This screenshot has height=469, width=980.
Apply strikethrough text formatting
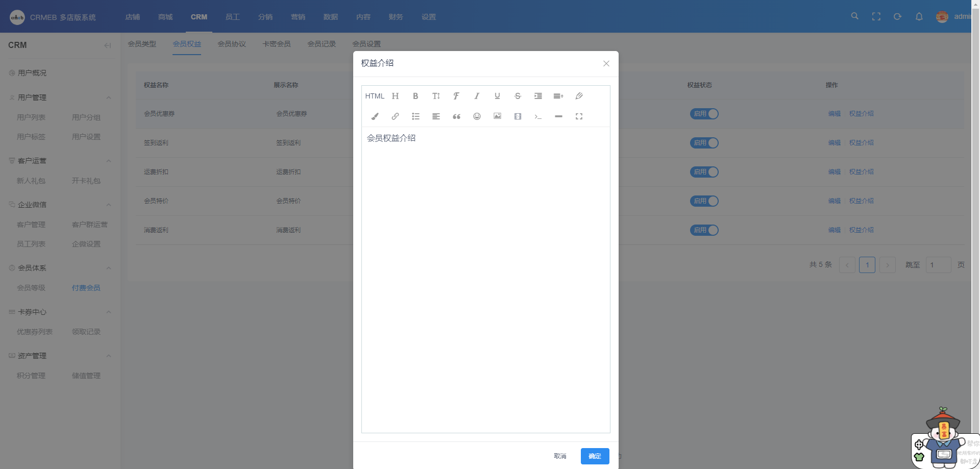tap(518, 96)
